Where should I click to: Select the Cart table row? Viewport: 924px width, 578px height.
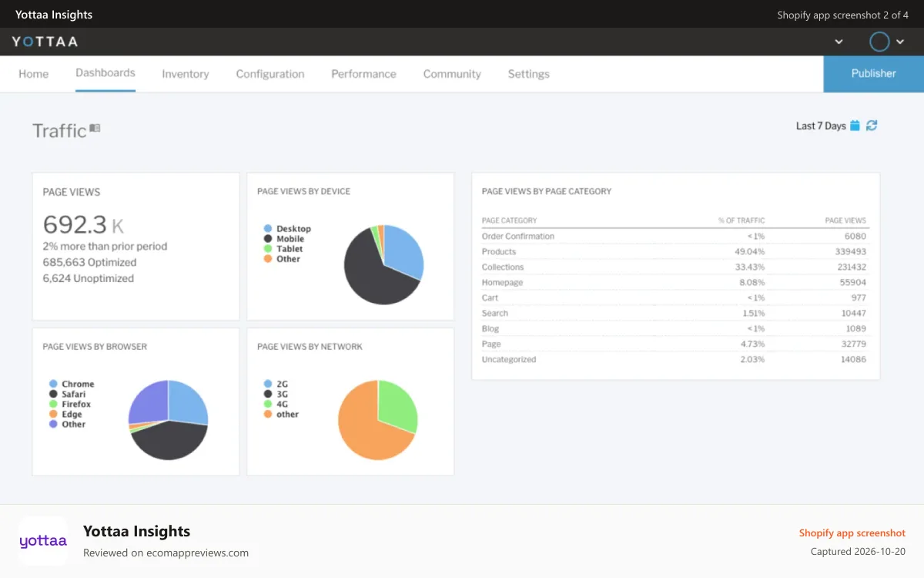pos(675,298)
